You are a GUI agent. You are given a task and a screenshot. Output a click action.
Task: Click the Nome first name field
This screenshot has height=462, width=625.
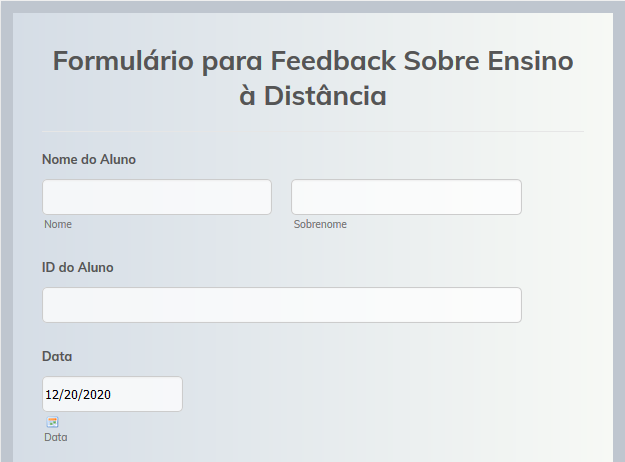click(x=157, y=197)
